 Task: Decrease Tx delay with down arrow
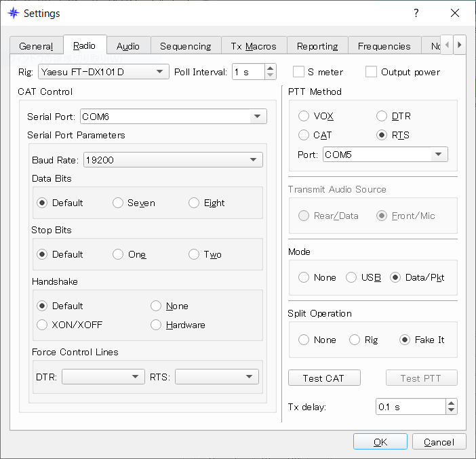tap(452, 410)
